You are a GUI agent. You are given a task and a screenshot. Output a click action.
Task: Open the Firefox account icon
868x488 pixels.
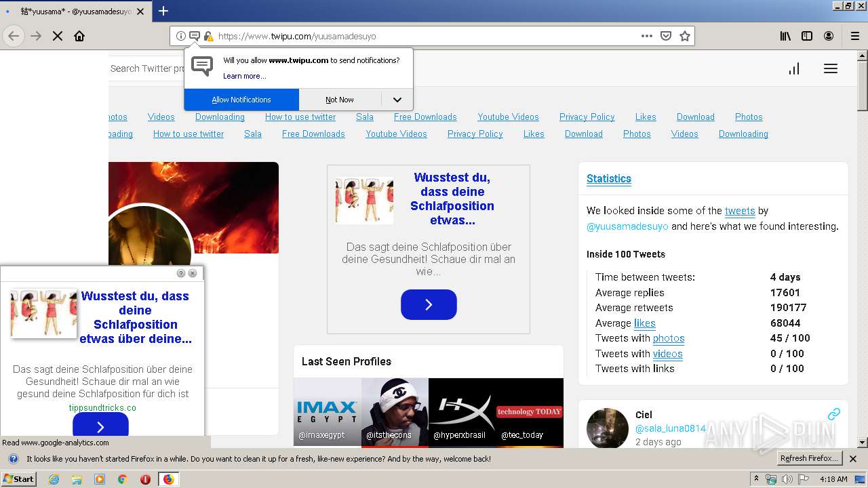pyautogui.click(x=829, y=36)
